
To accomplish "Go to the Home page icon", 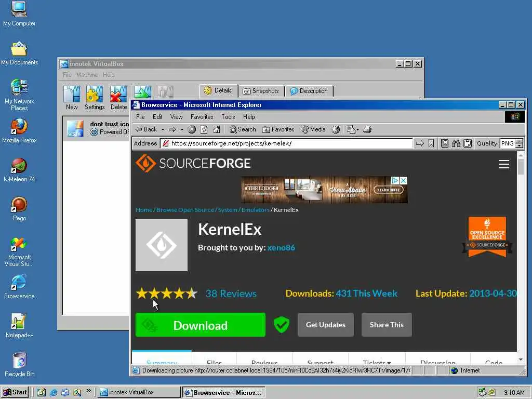I will [217, 129].
